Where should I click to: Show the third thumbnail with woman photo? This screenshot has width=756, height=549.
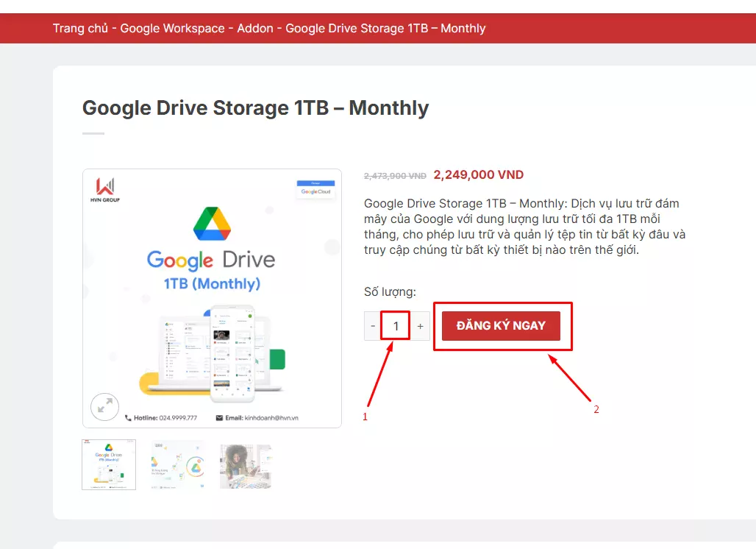pos(246,464)
